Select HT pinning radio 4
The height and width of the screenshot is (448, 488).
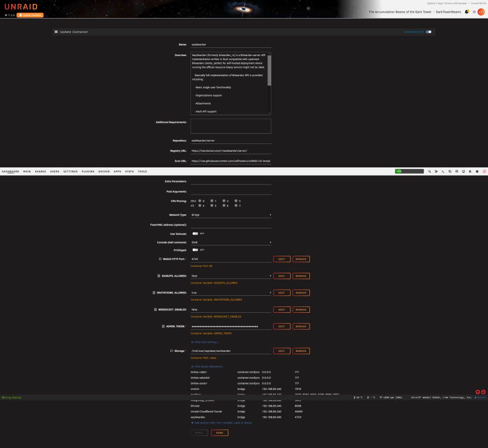[200, 205]
